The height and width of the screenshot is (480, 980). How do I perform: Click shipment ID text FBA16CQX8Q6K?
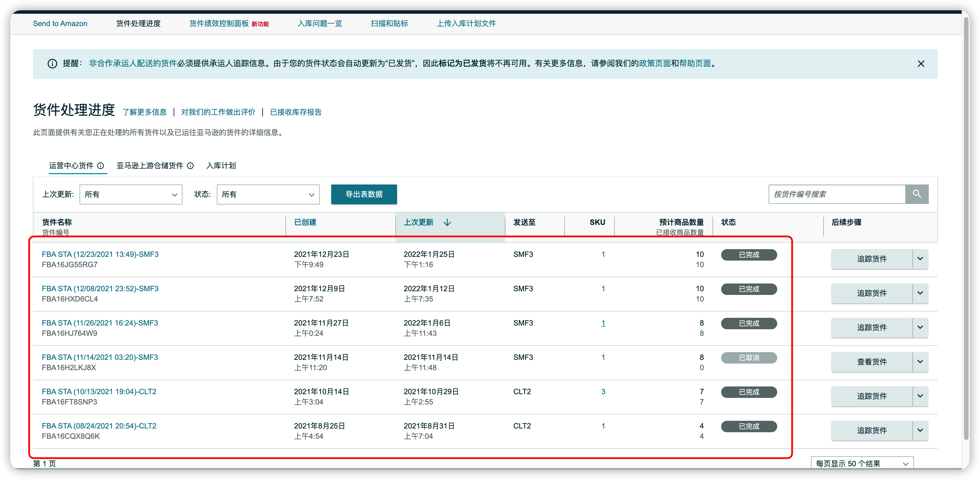(71, 436)
